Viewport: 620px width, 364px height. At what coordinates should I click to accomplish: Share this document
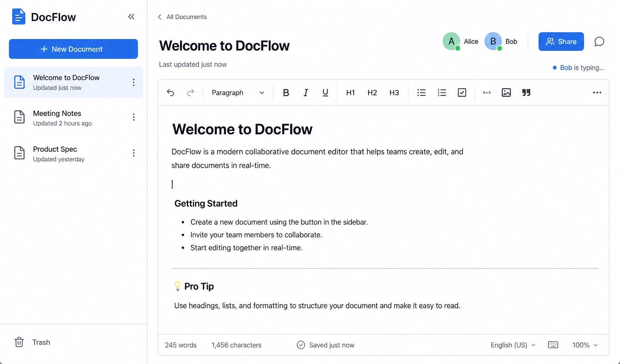(561, 42)
